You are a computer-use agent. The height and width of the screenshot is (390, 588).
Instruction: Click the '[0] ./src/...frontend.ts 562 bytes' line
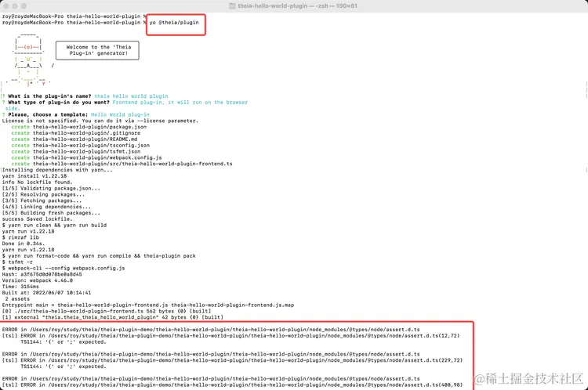pos(107,312)
